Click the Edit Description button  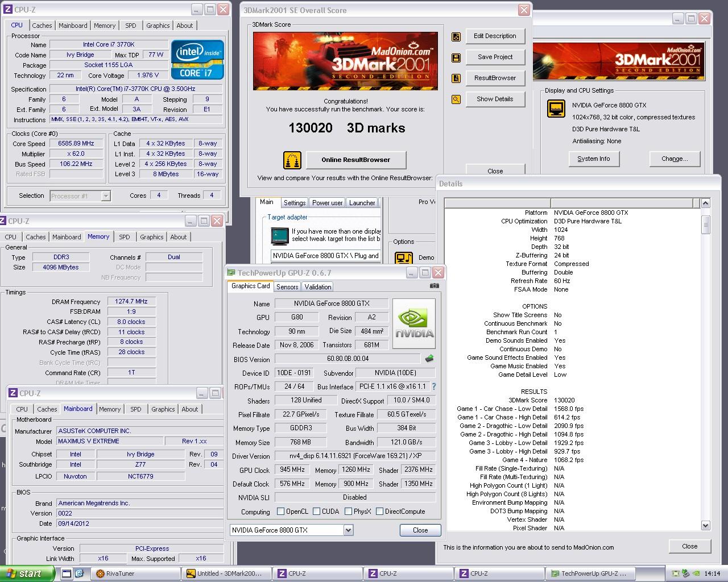[495, 36]
